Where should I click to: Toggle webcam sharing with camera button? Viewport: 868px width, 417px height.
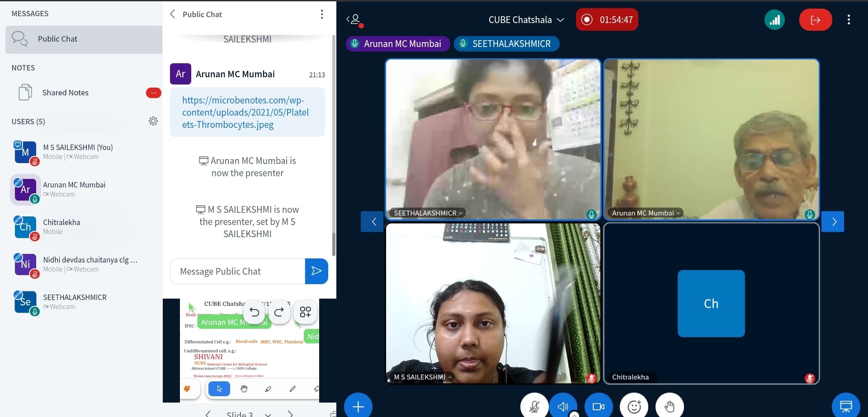598,406
